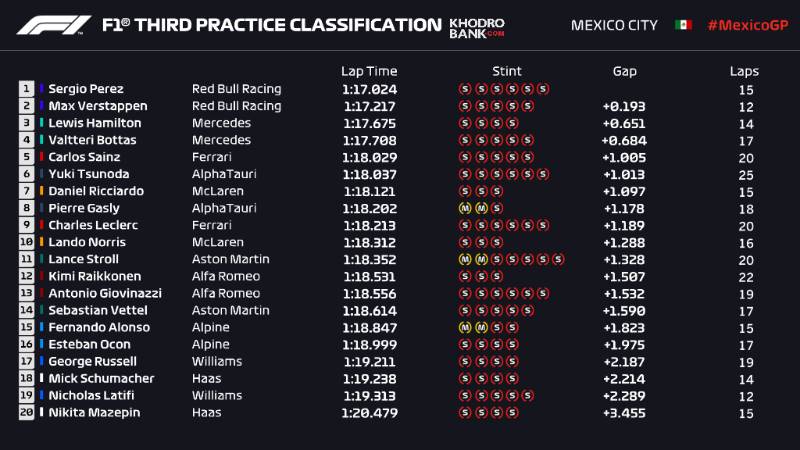Image resolution: width=800 pixels, height=450 pixels.
Task: Click driver name Max Verstappen
Action: pyautogui.click(x=97, y=106)
